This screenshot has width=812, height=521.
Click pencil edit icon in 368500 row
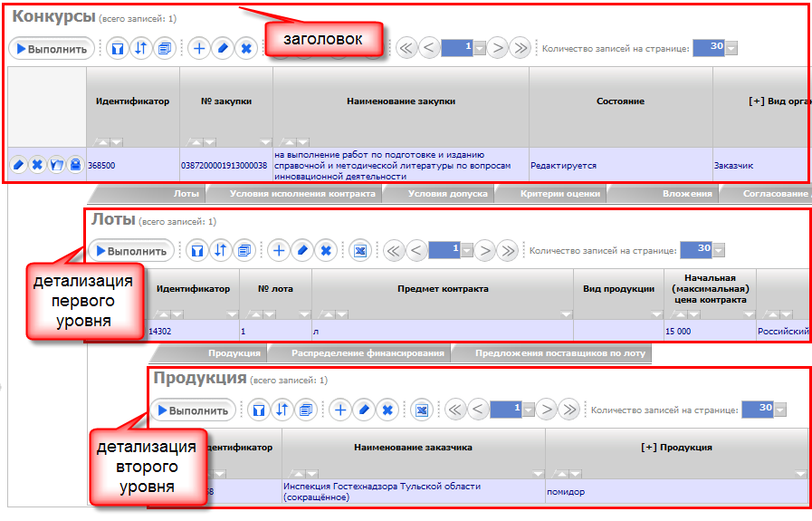17,165
